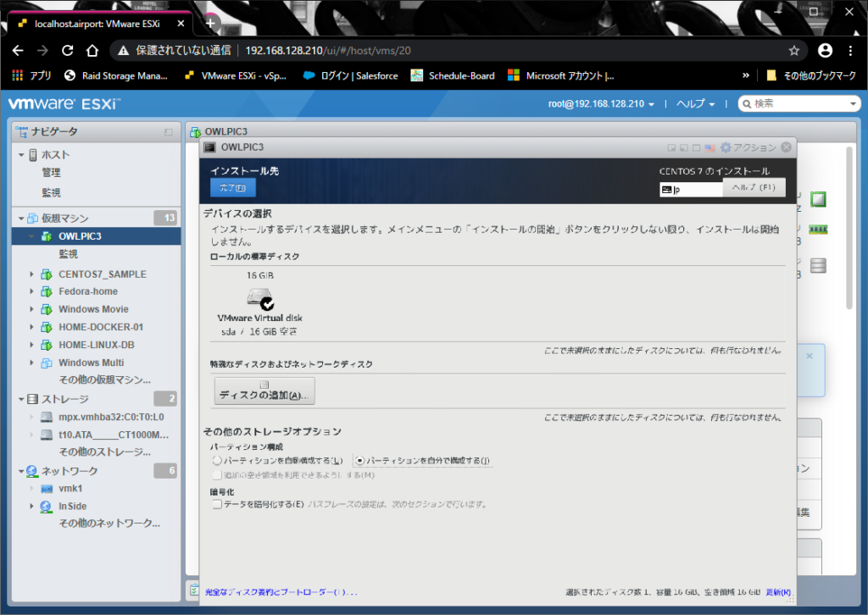Close the OWLPIC3 console with the X icon
868x615 pixels.
(x=786, y=147)
